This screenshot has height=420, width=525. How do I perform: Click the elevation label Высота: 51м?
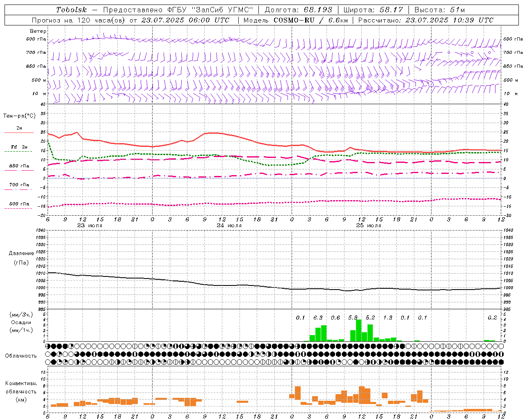[x=440, y=10]
